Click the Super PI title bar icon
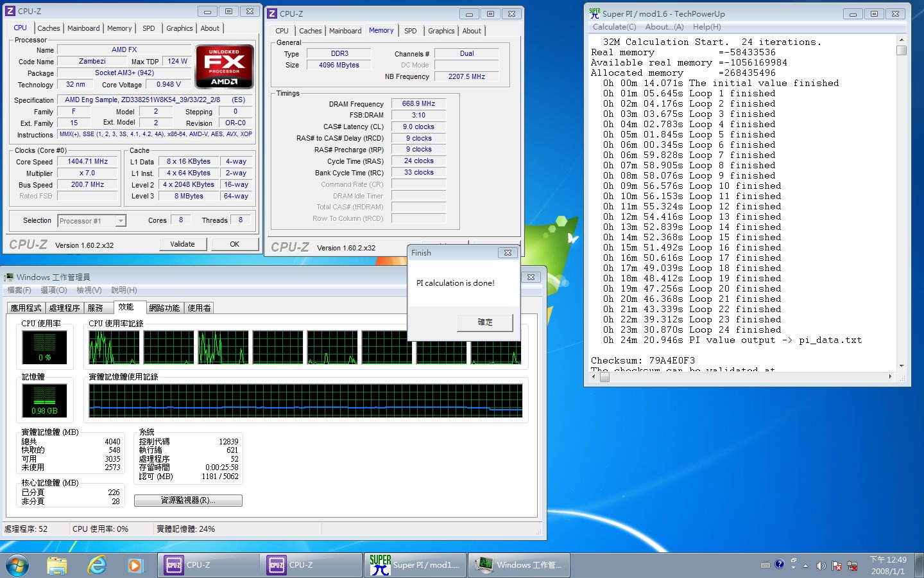This screenshot has height=578, width=924. (595, 13)
